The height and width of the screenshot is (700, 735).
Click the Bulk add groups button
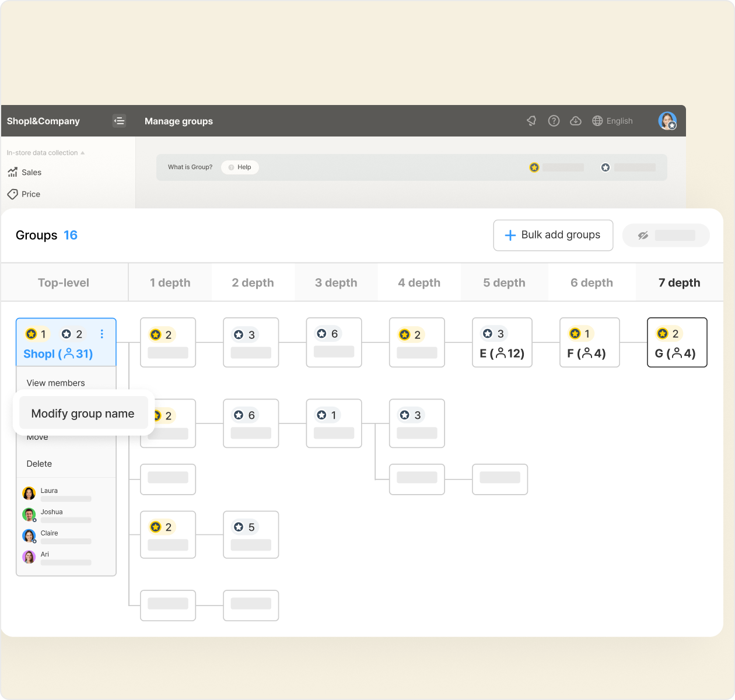[552, 235]
